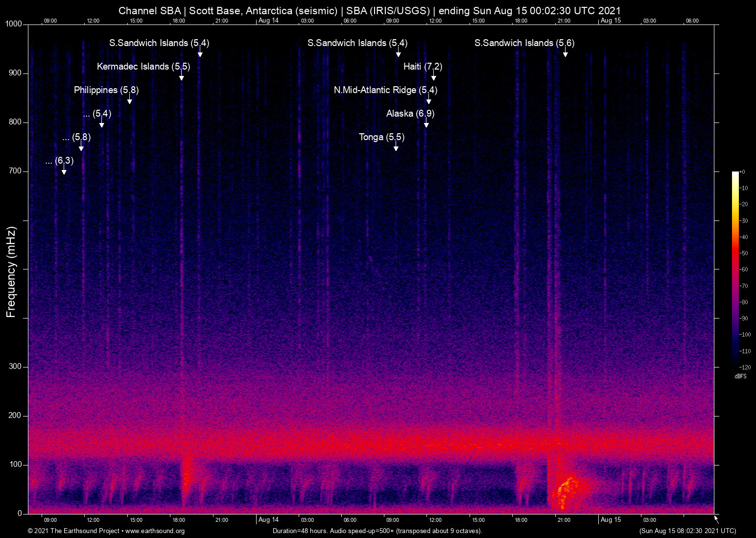Click the arrow marker under Alaska (6.9)
This screenshot has height=538, width=756.
pos(426,124)
